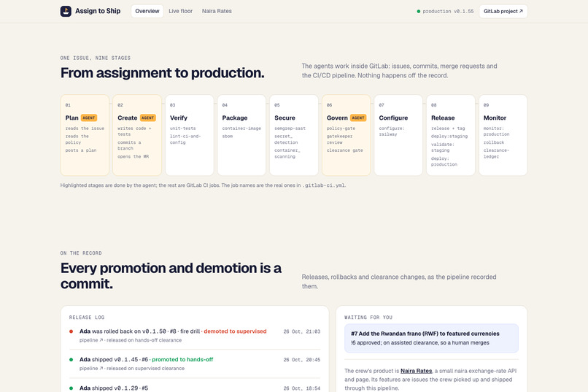The image size is (588, 392).
Task: Open the GitLab project button
Action: (x=503, y=11)
